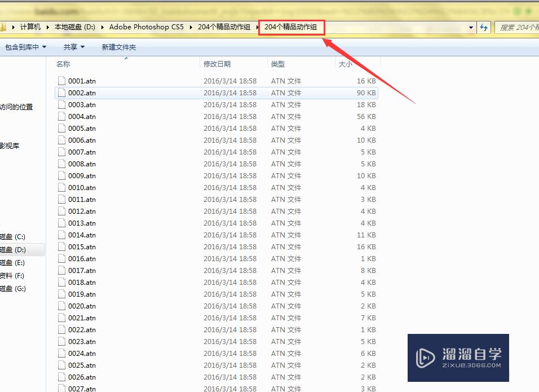Expand the 包含到库中 dropdown menu
The height and width of the screenshot is (392, 539).
(25, 47)
